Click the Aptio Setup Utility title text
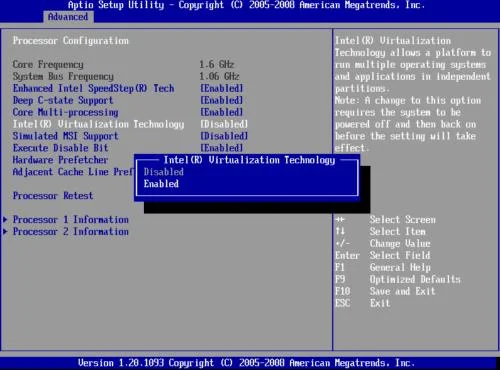The width and height of the screenshot is (500, 370). 246,5
